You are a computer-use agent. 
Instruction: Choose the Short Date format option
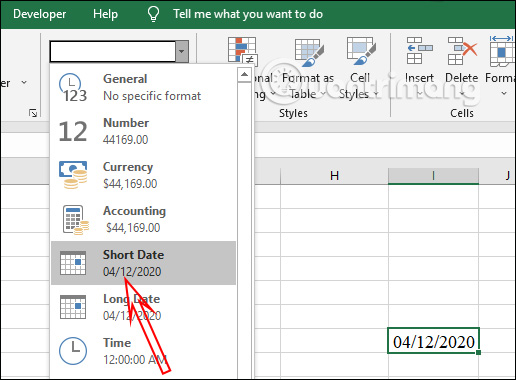[x=143, y=263]
